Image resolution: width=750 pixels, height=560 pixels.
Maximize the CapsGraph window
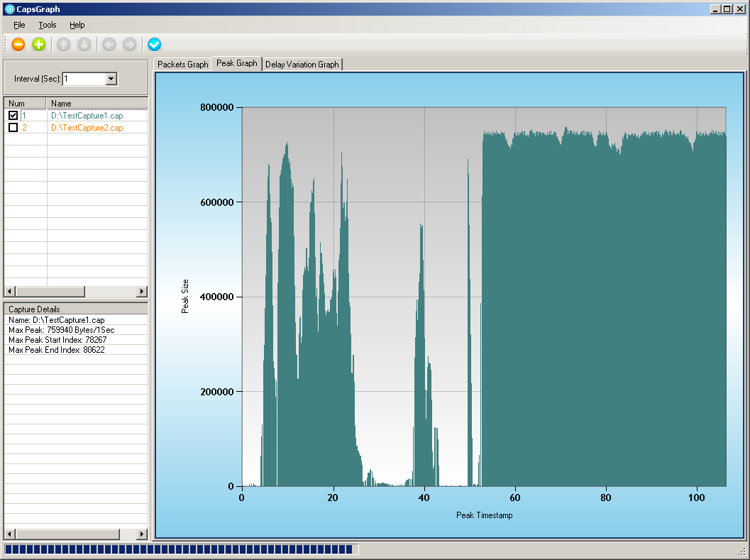(x=727, y=9)
